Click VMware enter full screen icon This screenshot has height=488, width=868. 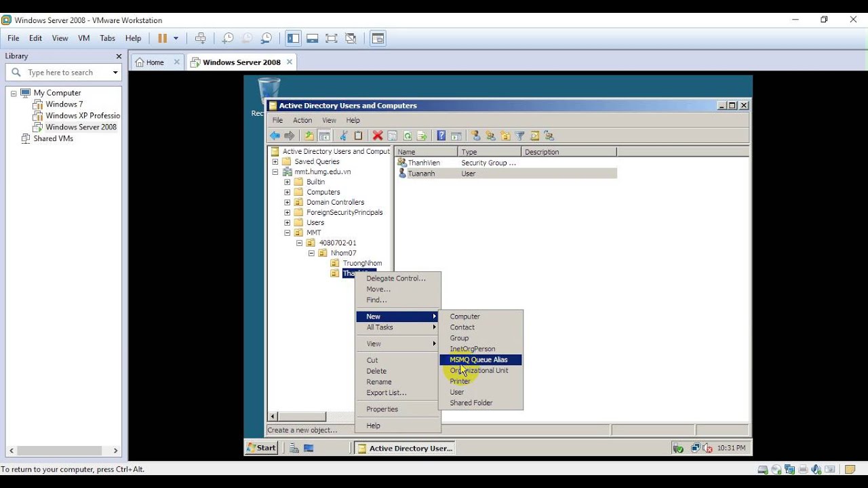[332, 39]
